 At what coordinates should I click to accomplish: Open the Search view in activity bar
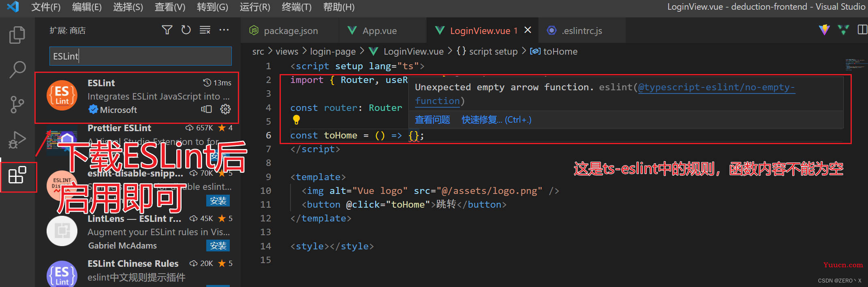pos(17,70)
